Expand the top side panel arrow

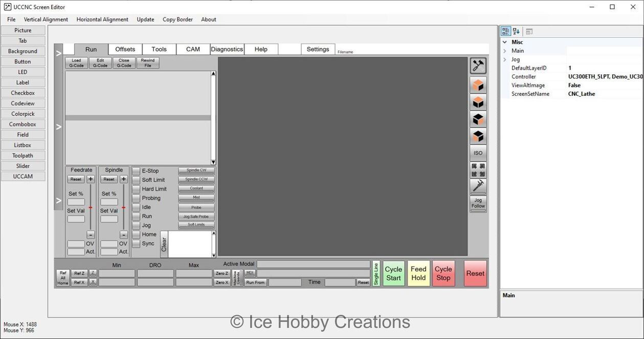[x=58, y=53]
